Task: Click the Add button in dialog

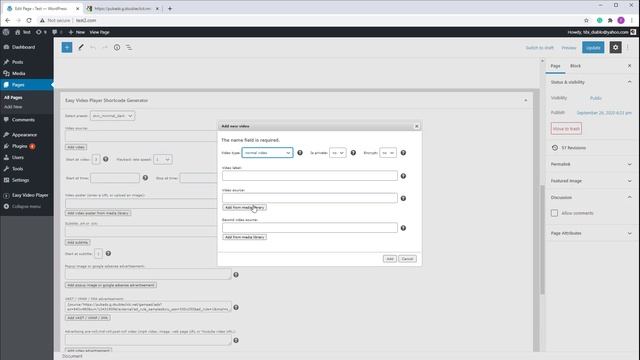Action: tap(390, 259)
